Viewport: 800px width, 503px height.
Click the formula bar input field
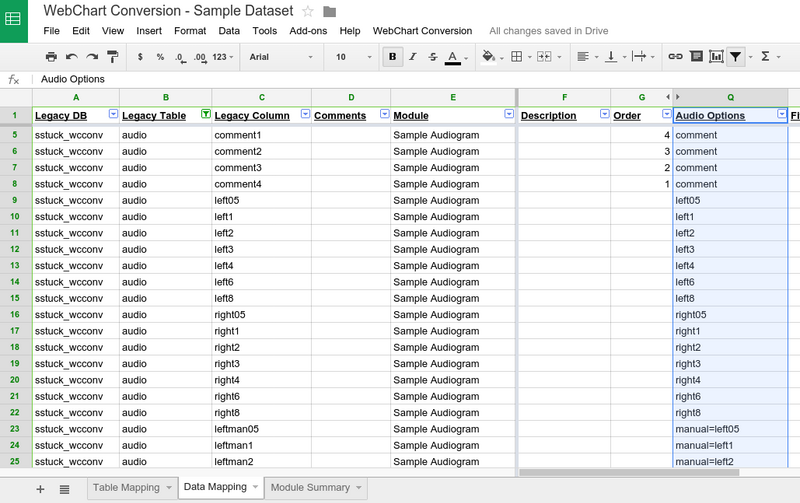(x=400, y=79)
